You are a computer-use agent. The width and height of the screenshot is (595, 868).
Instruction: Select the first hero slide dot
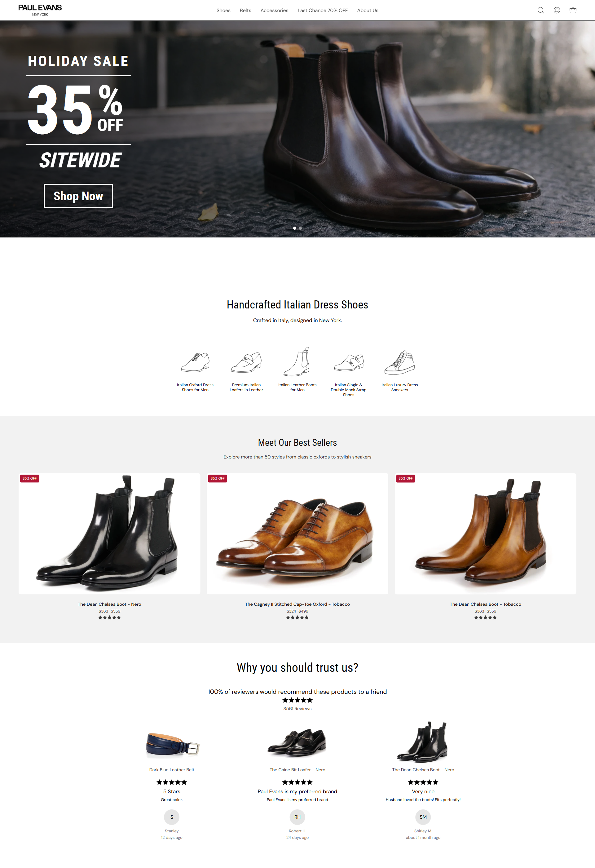pos(294,228)
